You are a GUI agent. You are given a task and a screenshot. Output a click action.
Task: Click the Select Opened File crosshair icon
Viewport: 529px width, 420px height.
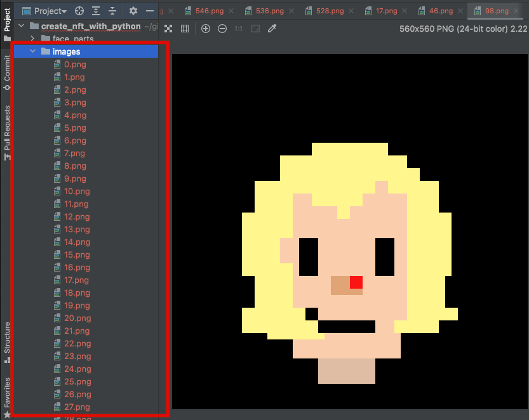coord(80,11)
